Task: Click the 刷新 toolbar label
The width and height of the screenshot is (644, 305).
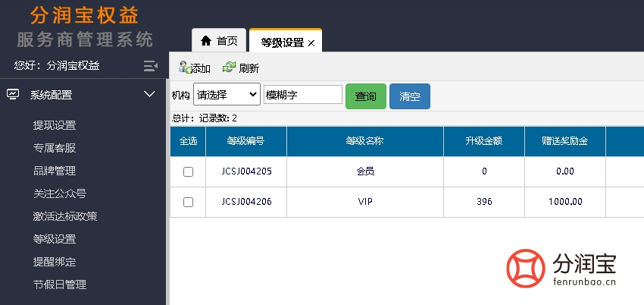Action: click(x=249, y=68)
